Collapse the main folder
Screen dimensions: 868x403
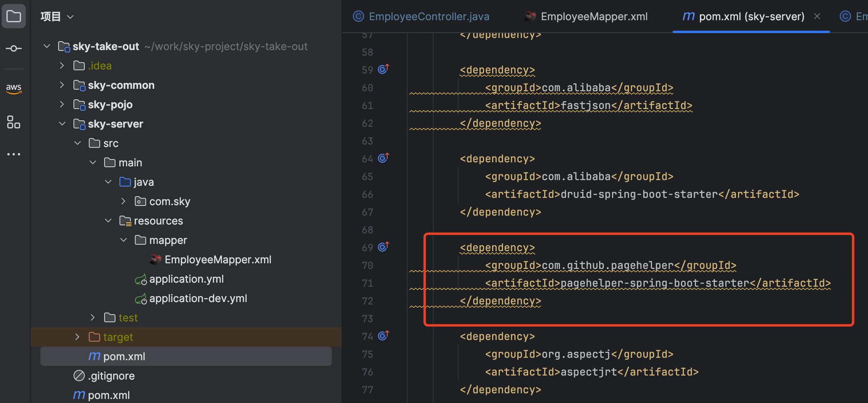pos(93,162)
